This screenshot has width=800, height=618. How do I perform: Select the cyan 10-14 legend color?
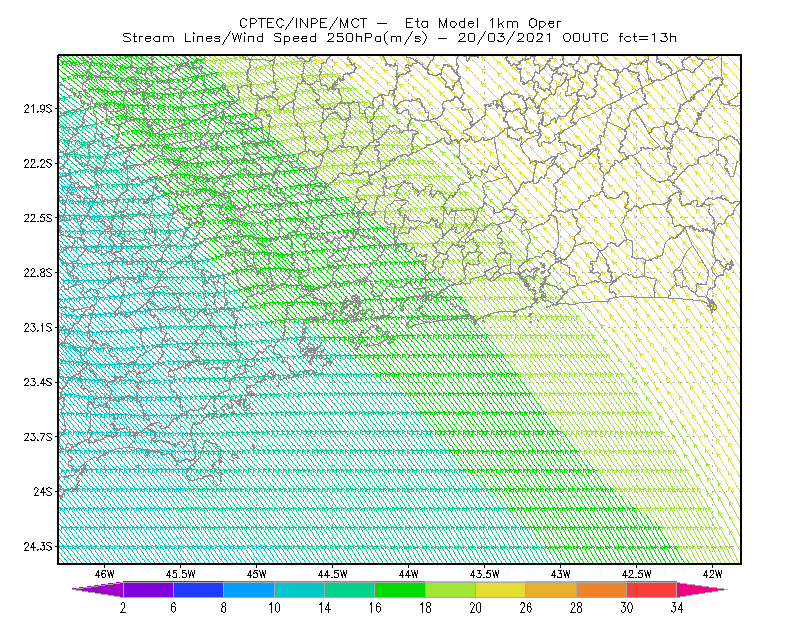tap(299, 589)
